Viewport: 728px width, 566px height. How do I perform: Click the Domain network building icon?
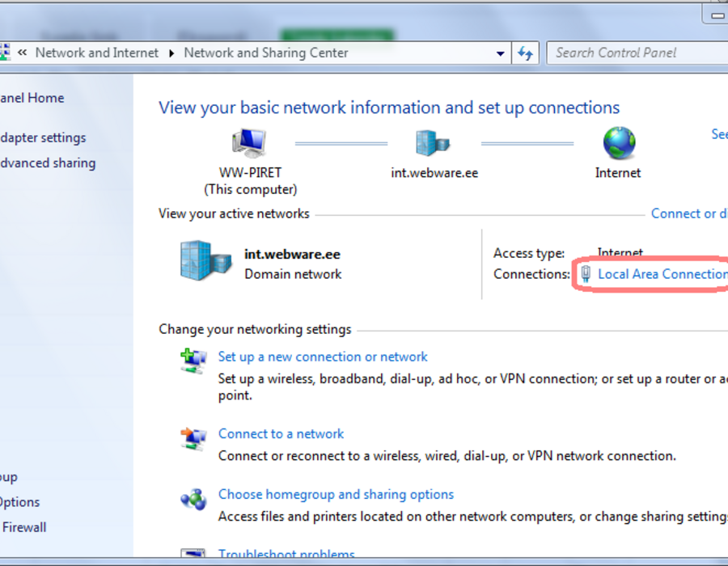coord(205,260)
